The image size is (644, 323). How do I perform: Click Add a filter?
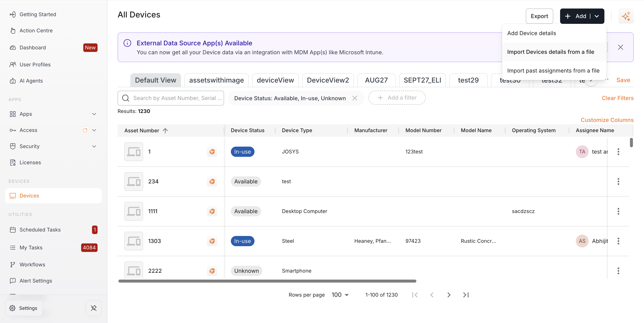pos(397,98)
